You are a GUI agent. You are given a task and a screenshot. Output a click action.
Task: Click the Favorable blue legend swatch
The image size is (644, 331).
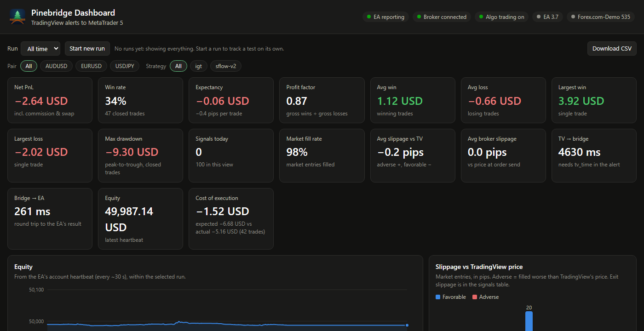pos(438,297)
